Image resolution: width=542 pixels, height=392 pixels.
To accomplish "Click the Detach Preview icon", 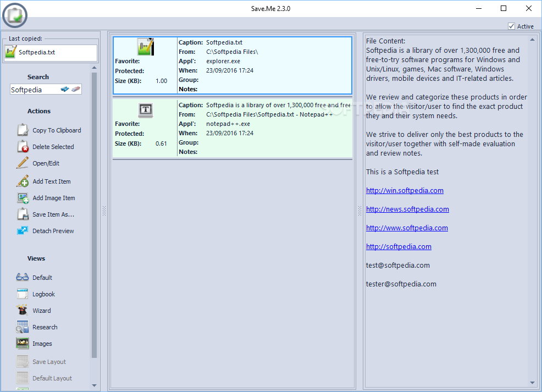I will 23,230.
